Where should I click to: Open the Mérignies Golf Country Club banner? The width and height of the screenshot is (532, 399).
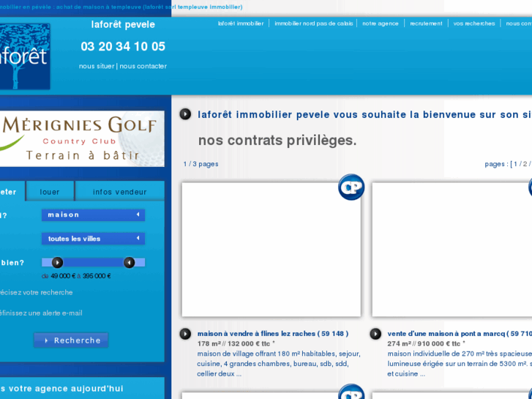pos(82,138)
